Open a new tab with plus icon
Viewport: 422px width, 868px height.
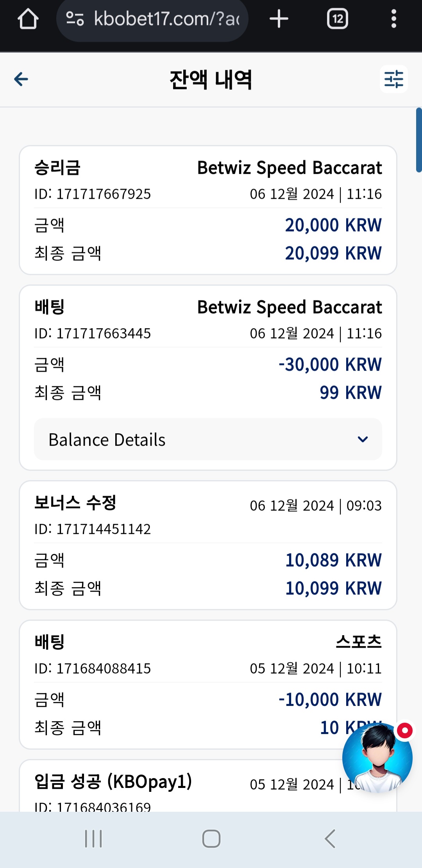pyautogui.click(x=279, y=19)
